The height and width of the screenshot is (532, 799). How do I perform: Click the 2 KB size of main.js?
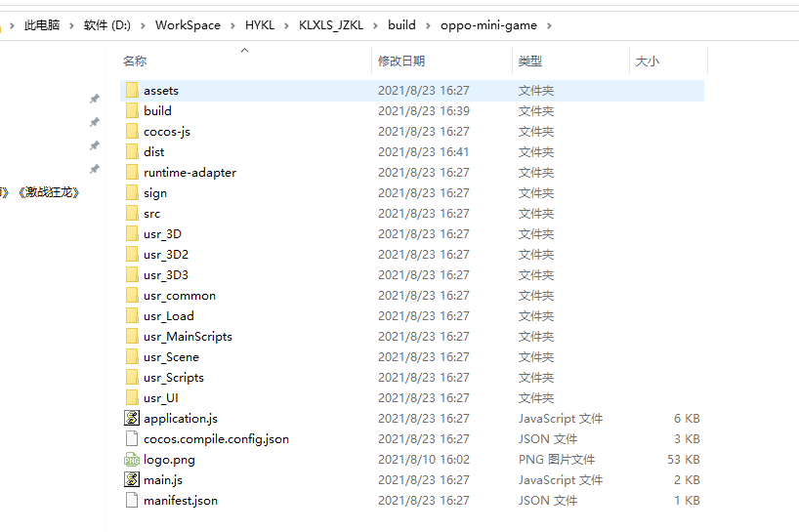click(687, 479)
